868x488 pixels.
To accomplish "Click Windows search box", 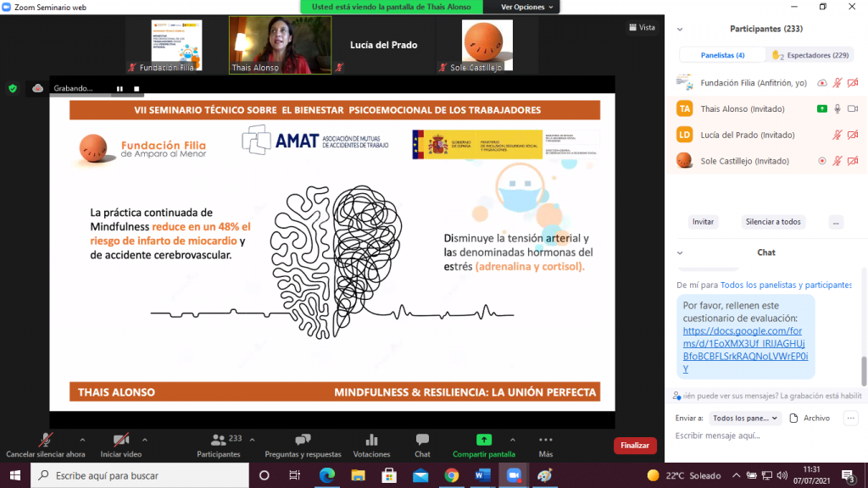I will click(140, 475).
